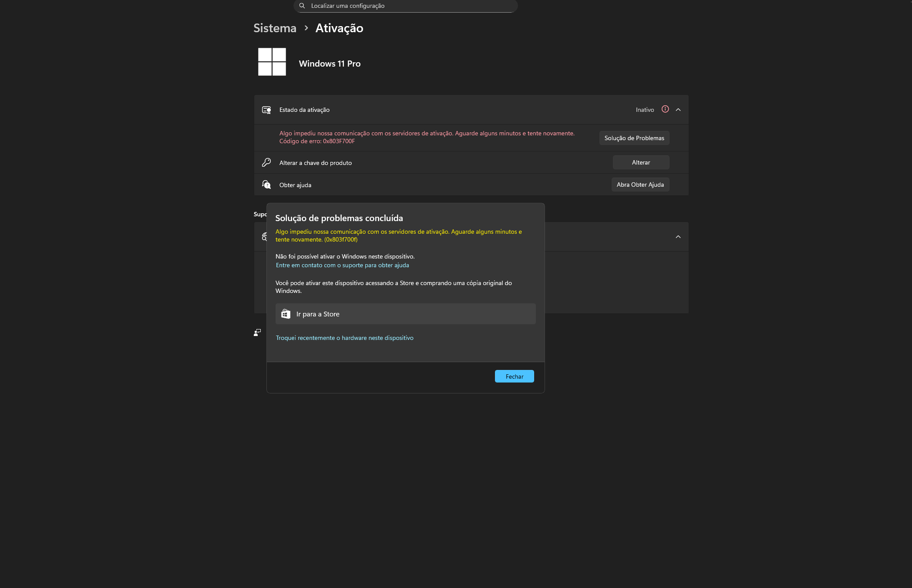
Task: Open the Sistema breadcrumb page
Action: 274,27
